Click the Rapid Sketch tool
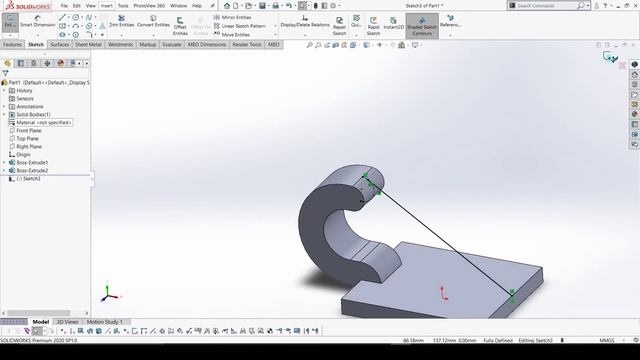The height and width of the screenshot is (360, 640). (373, 26)
